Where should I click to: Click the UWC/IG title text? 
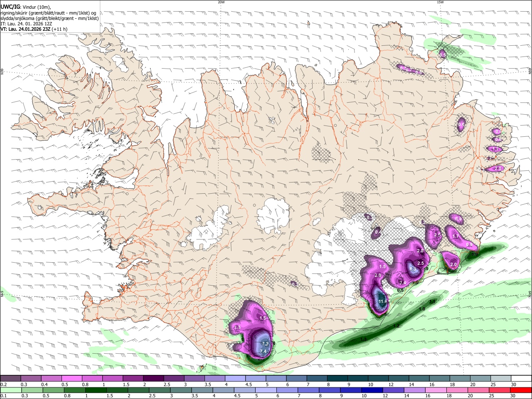pyautogui.click(x=10, y=7)
